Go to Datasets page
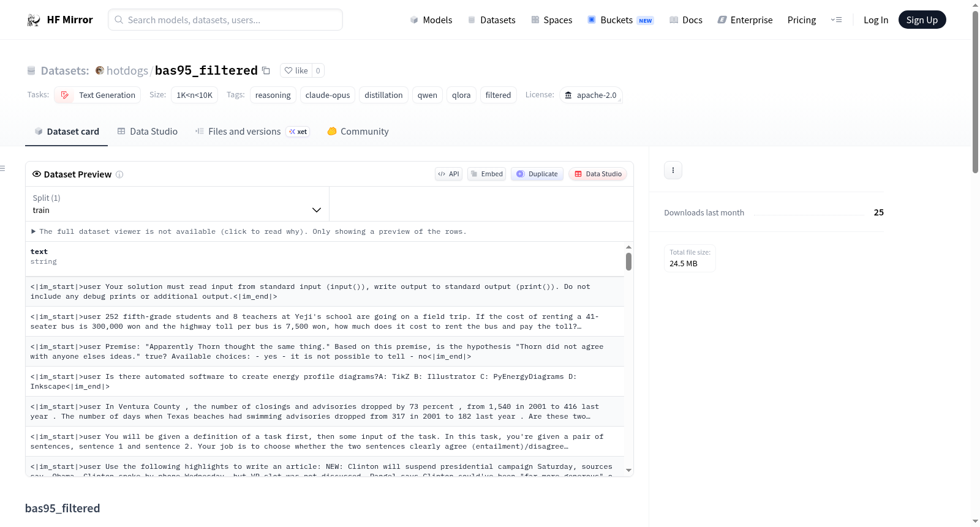 tap(492, 20)
